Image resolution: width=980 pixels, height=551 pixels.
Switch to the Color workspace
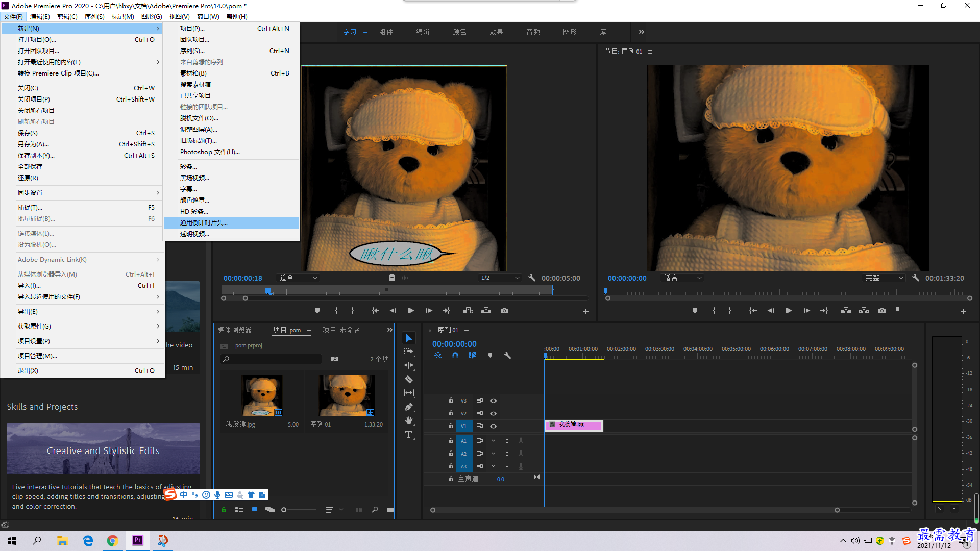pos(459,32)
